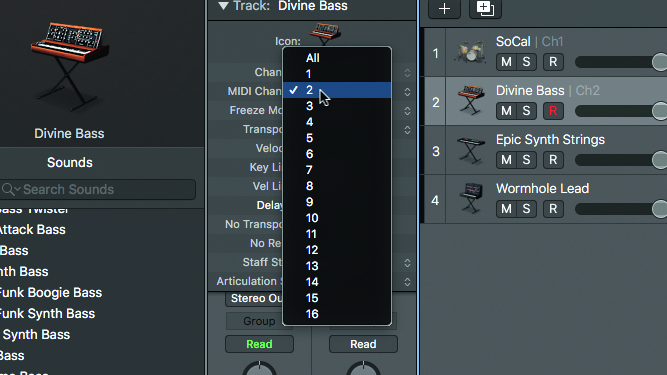This screenshot has width=667, height=375.
Task: Choose channel 15 in the menu
Action: [x=337, y=298]
